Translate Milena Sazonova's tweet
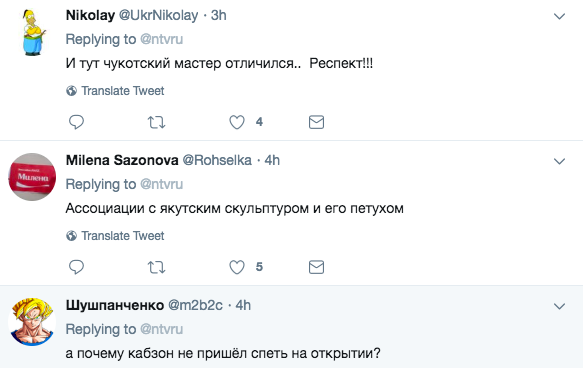 tap(115, 236)
